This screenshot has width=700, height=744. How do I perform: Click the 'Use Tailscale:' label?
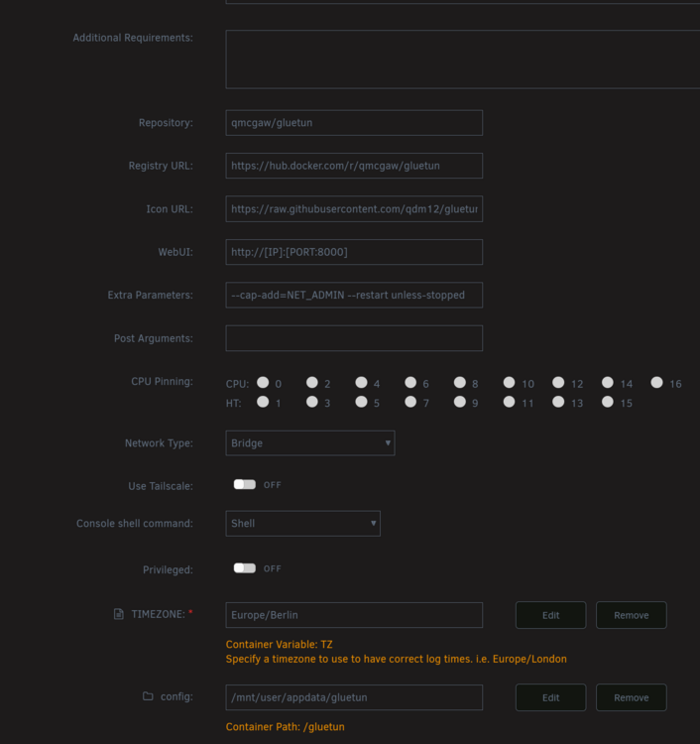tap(161, 486)
